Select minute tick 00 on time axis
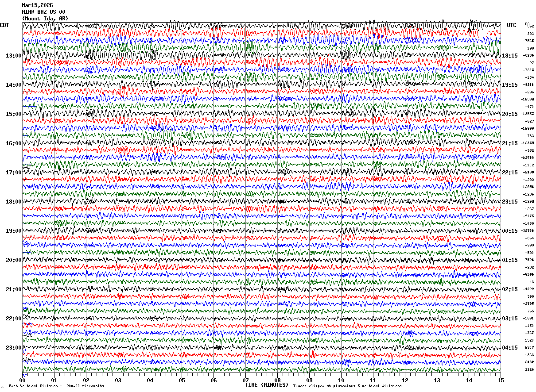This screenshot has height=392, width=536. point(22,380)
